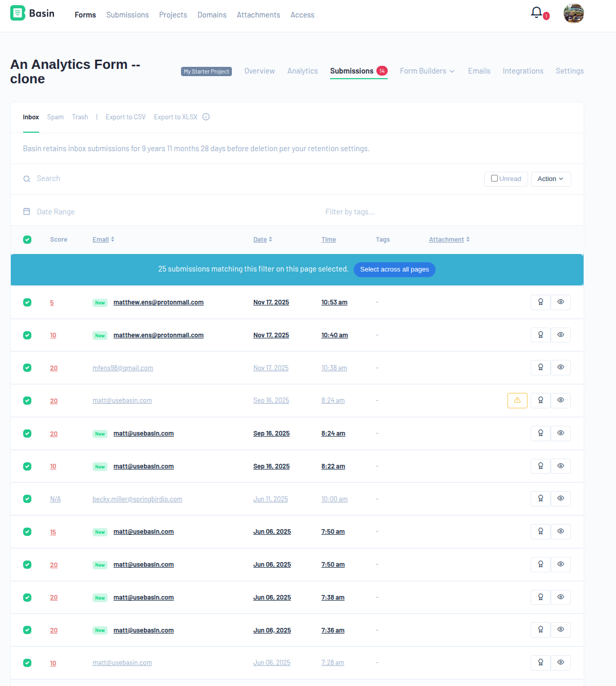Click the Basin logo icon

(17, 13)
